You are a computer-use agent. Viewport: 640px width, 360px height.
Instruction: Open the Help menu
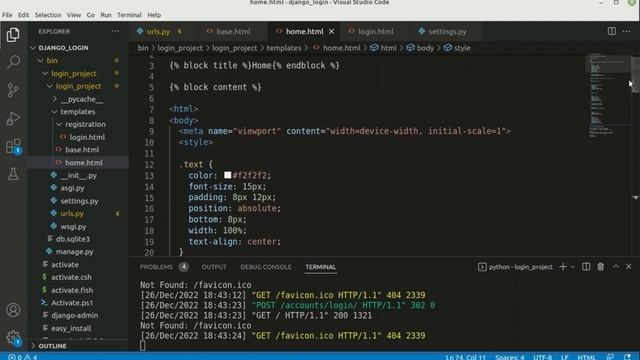tap(154, 15)
